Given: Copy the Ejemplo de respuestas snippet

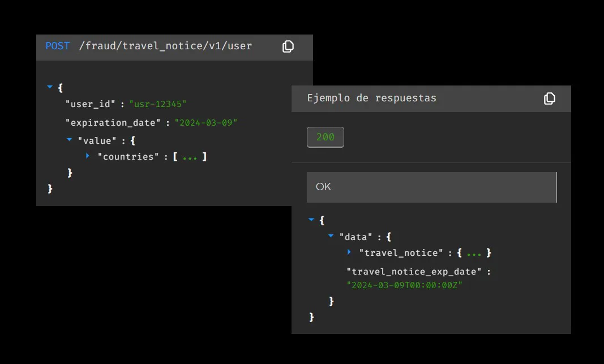Looking at the screenshot, I should pos(549,99).
